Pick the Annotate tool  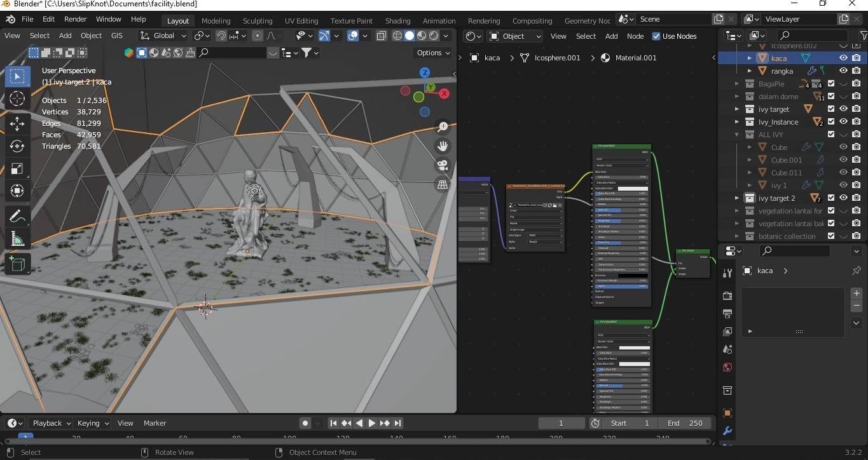[17, 216]
